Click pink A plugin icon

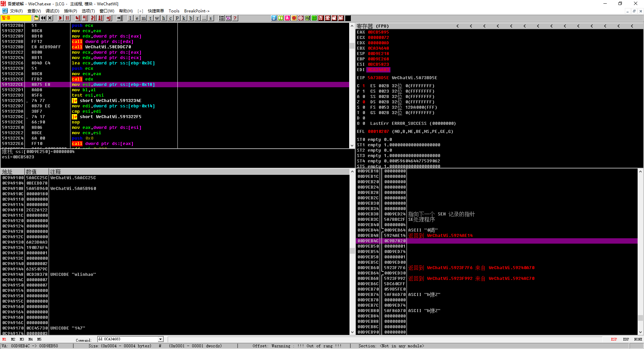(287, 18)
